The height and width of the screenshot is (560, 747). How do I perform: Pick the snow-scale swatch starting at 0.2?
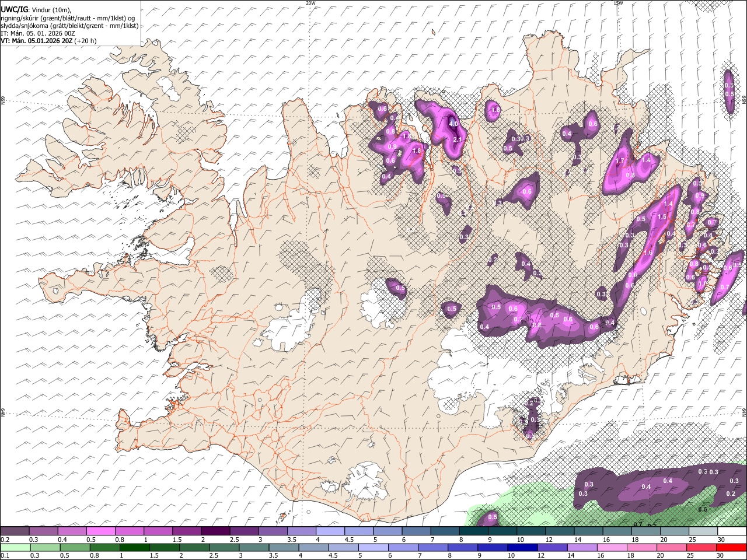15,531
